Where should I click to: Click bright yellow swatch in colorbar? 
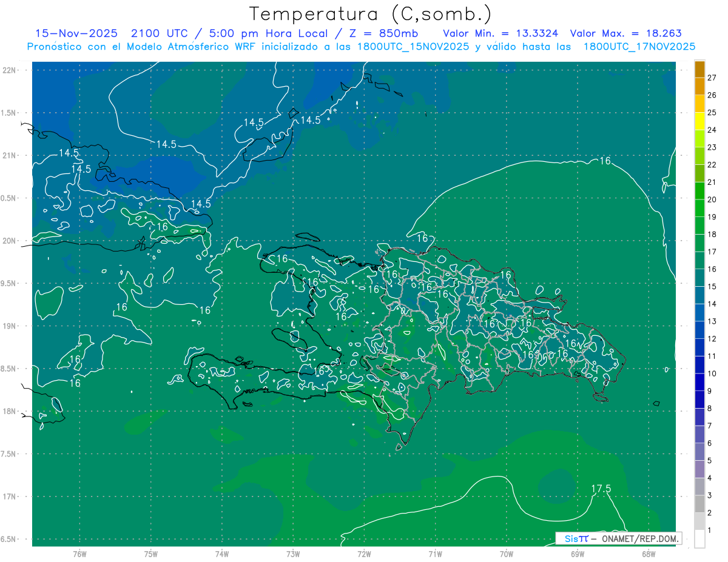(699, 121)
